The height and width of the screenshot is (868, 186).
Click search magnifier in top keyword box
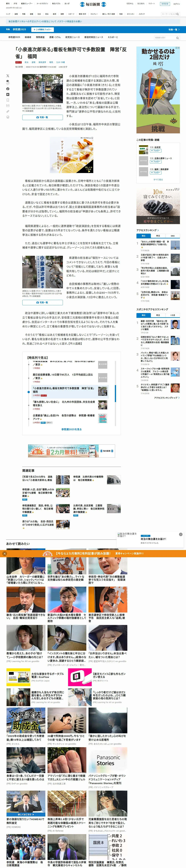tap(178, 14)
